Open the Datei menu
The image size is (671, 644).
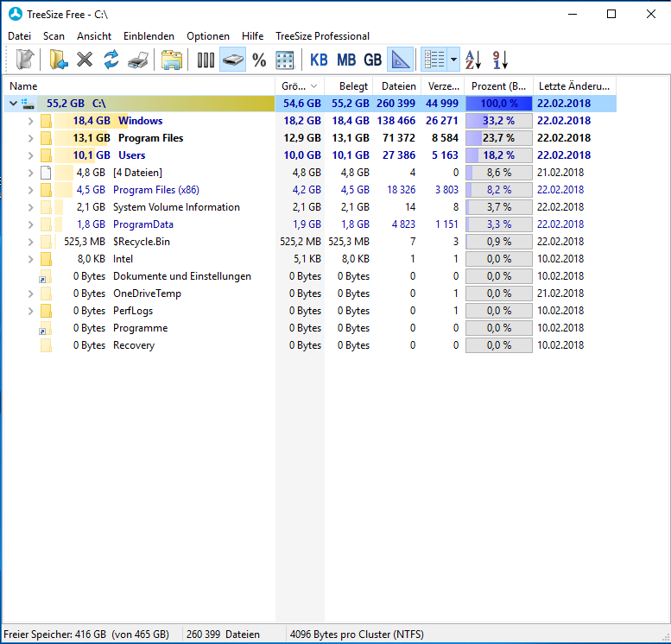(20, 36)
